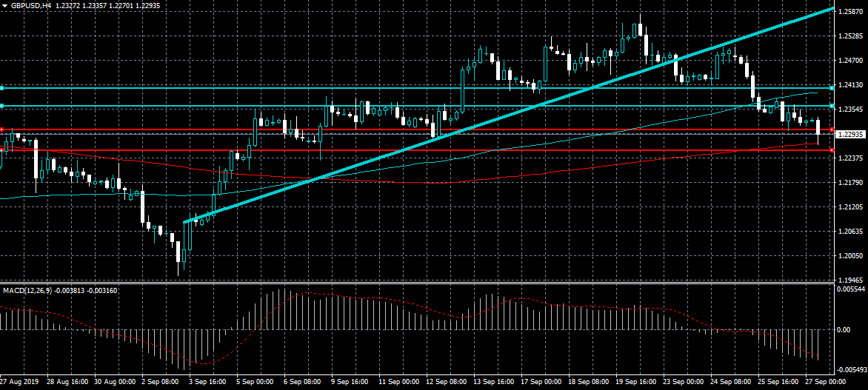The width and height of the screenshot is (868, 390).
Task: Click the 28 Aug 16:00 time label
Action: click(x=68, y=382)
